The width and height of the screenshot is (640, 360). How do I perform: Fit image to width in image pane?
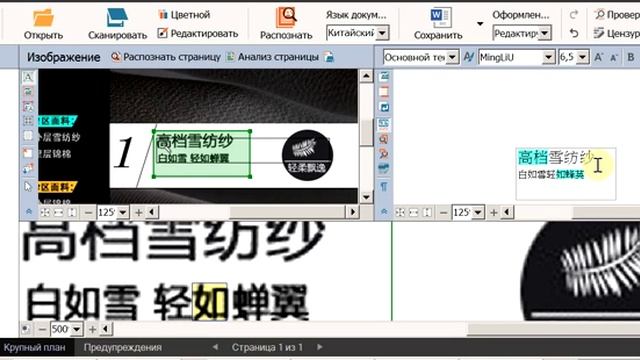pyautogui.click(x=59, y=212)
